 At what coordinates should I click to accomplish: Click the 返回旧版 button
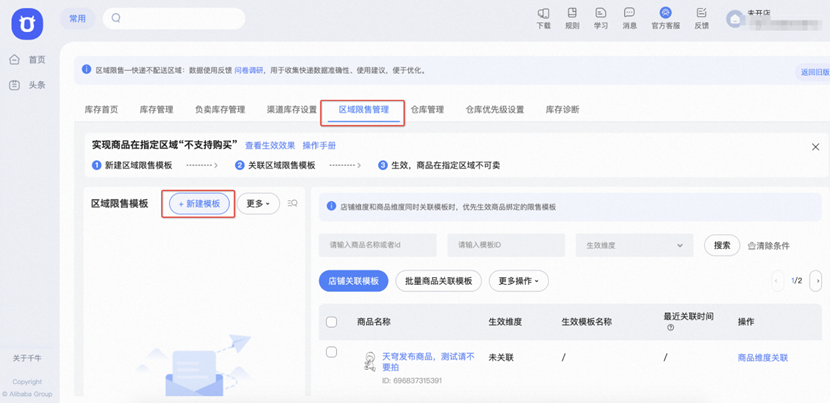(815, 73)
